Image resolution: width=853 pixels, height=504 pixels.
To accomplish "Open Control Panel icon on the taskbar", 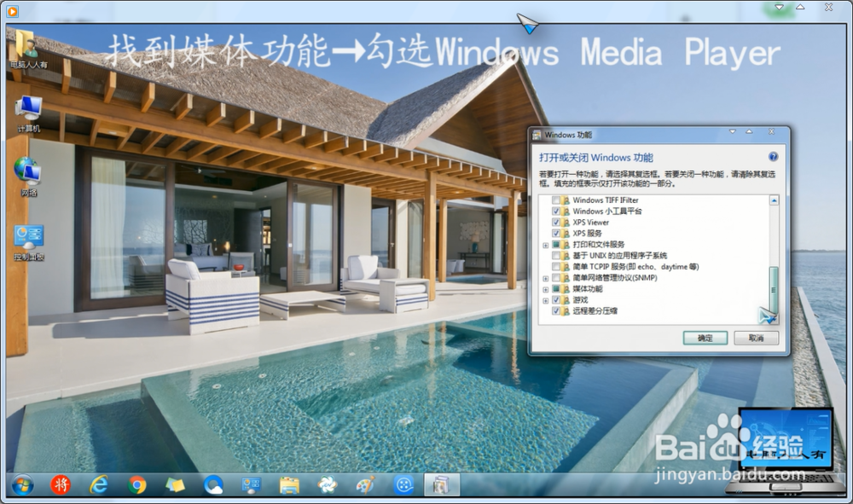I will pos(252,484).
